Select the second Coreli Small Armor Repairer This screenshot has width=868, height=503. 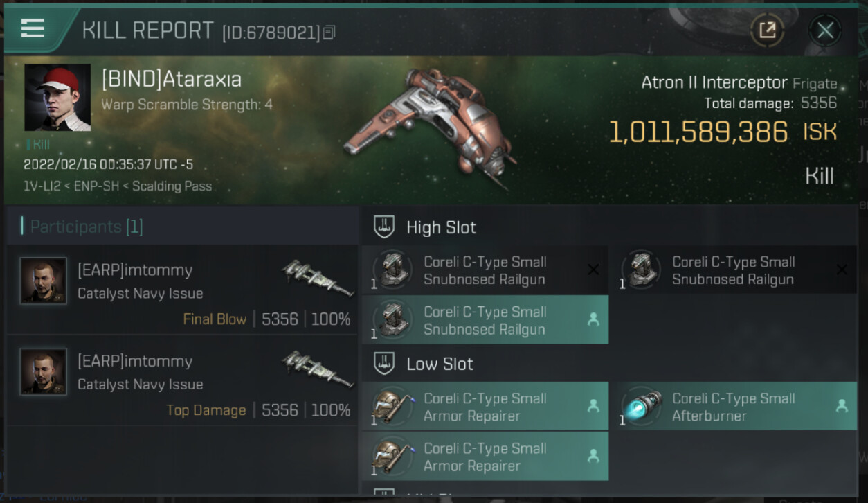(x=485, y=457)
